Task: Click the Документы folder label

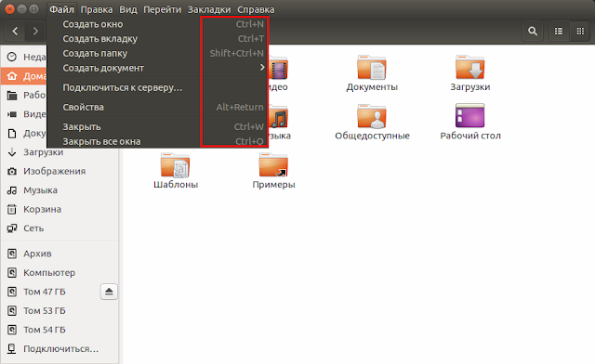Action: click(372, 87)
